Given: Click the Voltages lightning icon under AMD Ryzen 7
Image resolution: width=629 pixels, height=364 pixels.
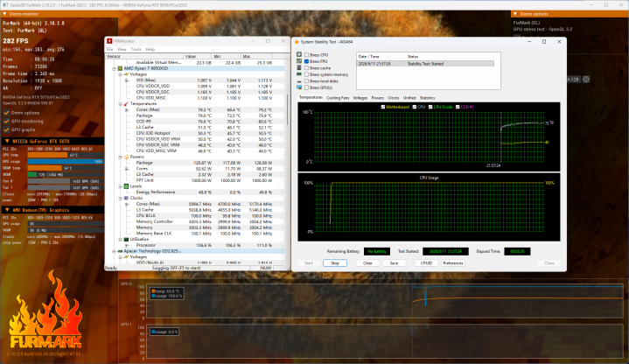Looking at the screenshot, I should [x=126, y=74].
